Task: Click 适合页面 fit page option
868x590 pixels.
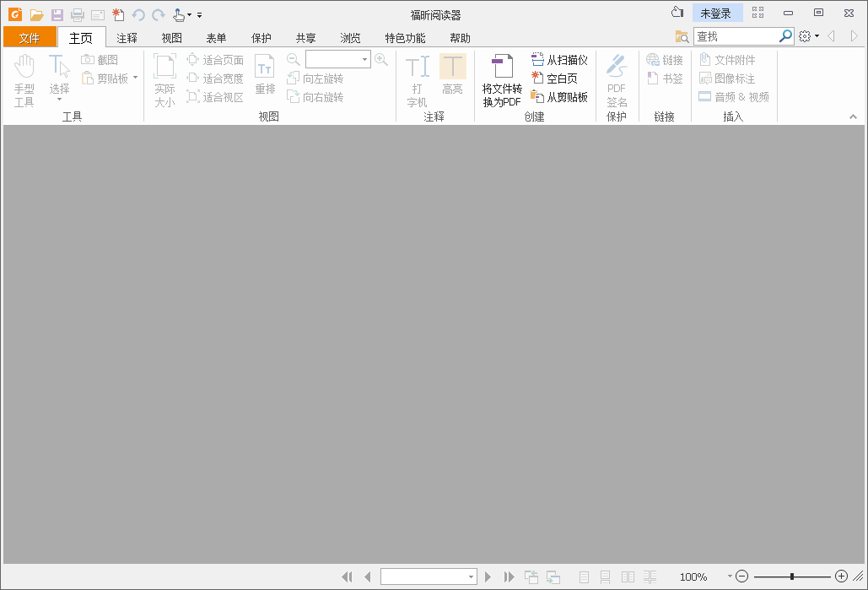Action: [215, 60]
